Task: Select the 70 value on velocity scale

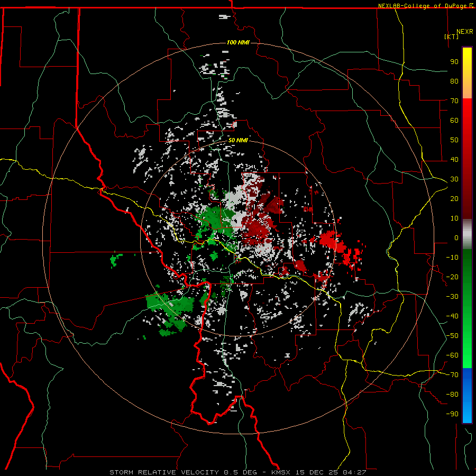Action: pos(454,101)
